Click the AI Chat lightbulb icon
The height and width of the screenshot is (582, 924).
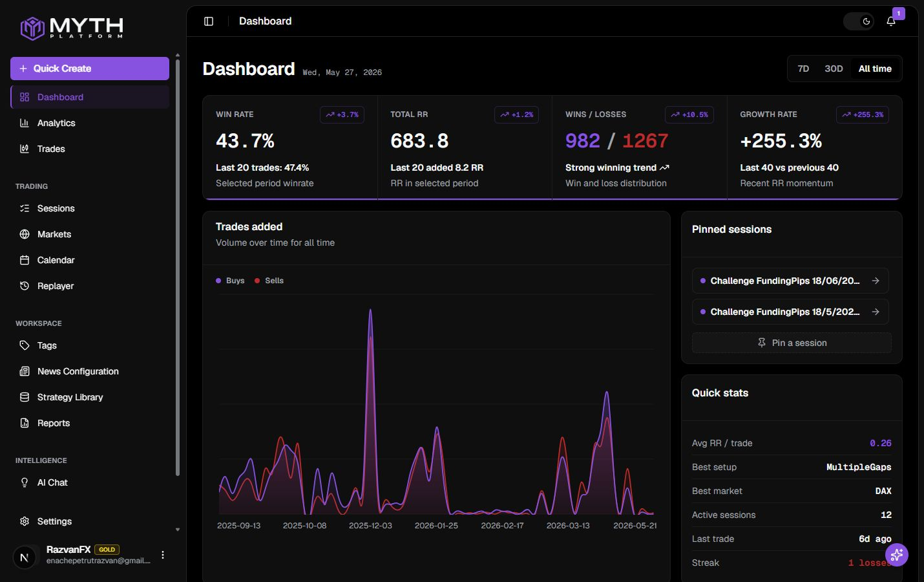point(25,482)
